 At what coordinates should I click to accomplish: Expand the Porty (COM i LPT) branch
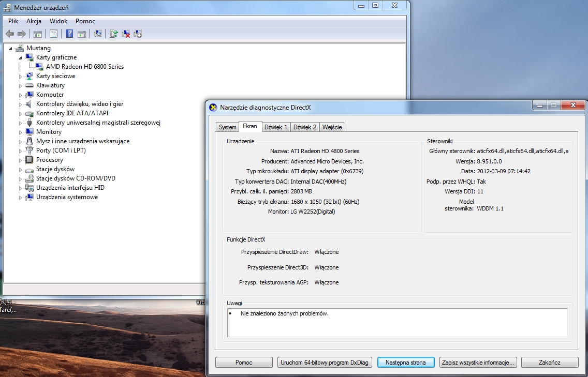(x=20, y=150)
